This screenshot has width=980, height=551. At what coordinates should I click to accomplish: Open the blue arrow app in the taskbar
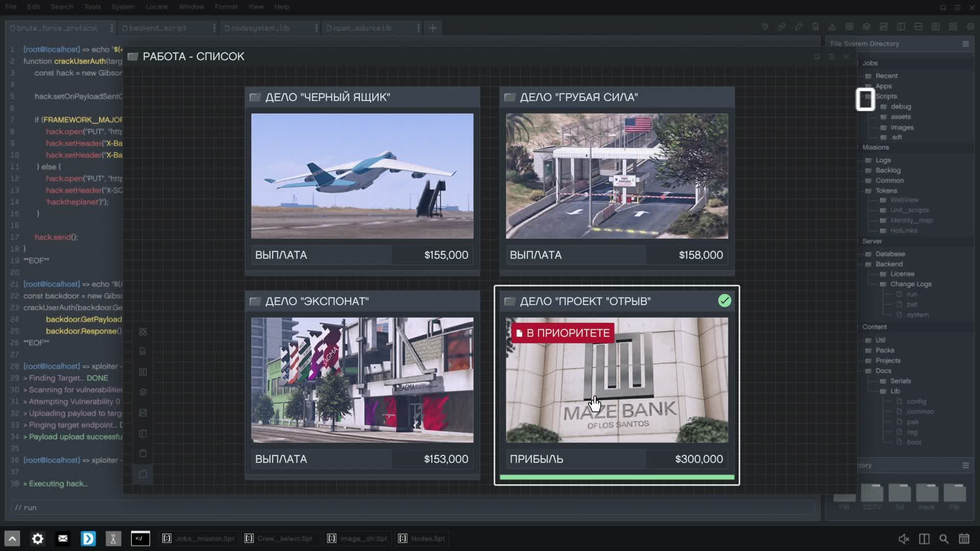coord(88,538)
